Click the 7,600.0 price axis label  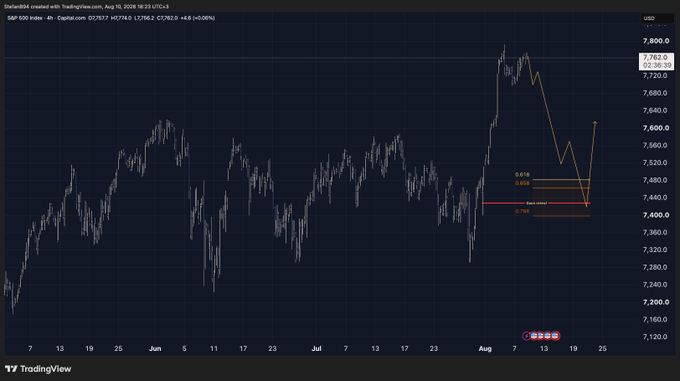[x=656, y=128]
